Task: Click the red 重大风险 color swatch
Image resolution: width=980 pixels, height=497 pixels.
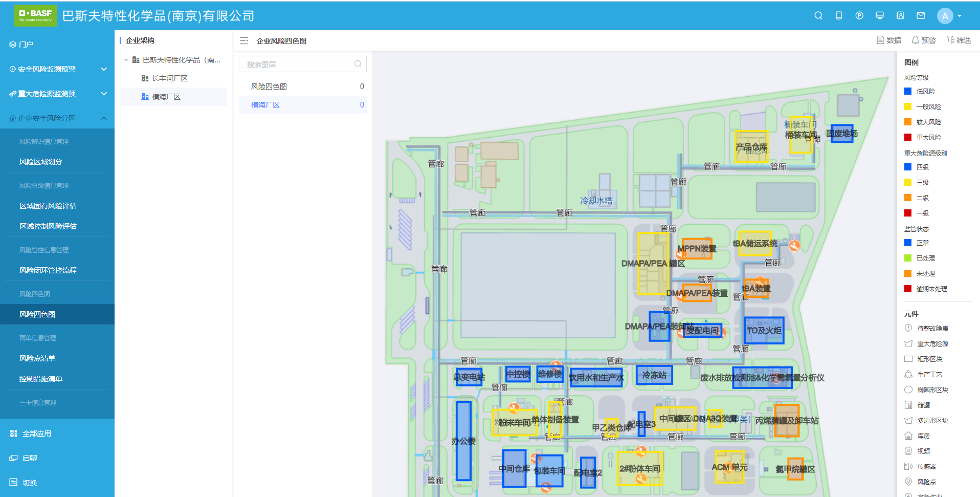Action: pos(908,137)
